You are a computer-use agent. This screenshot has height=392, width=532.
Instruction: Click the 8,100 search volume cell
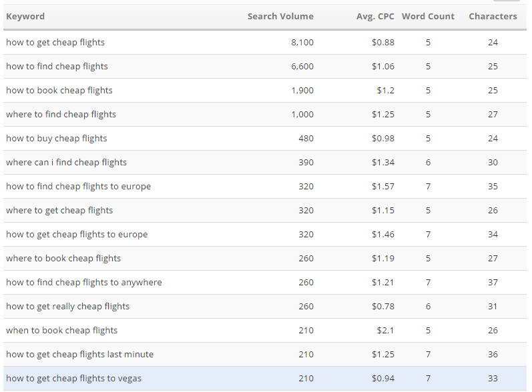coord(302,43)
